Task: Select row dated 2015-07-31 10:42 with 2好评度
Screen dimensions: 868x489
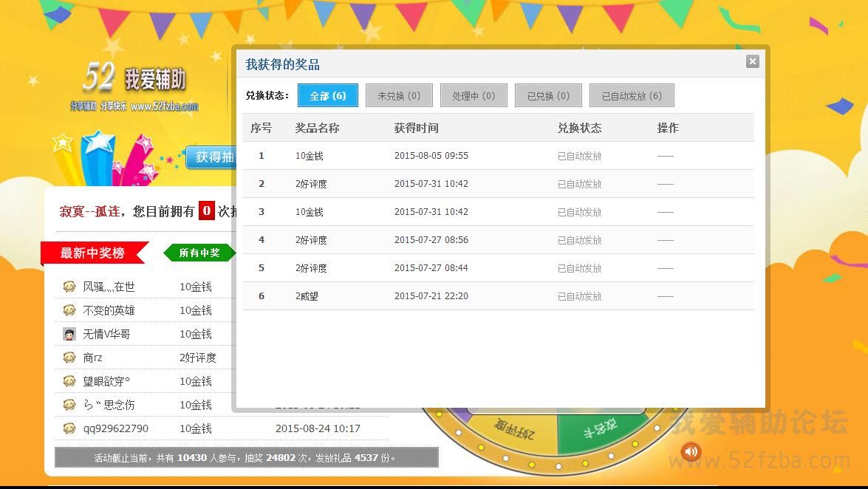Action: pyautogui.click(x=498, y=184)
